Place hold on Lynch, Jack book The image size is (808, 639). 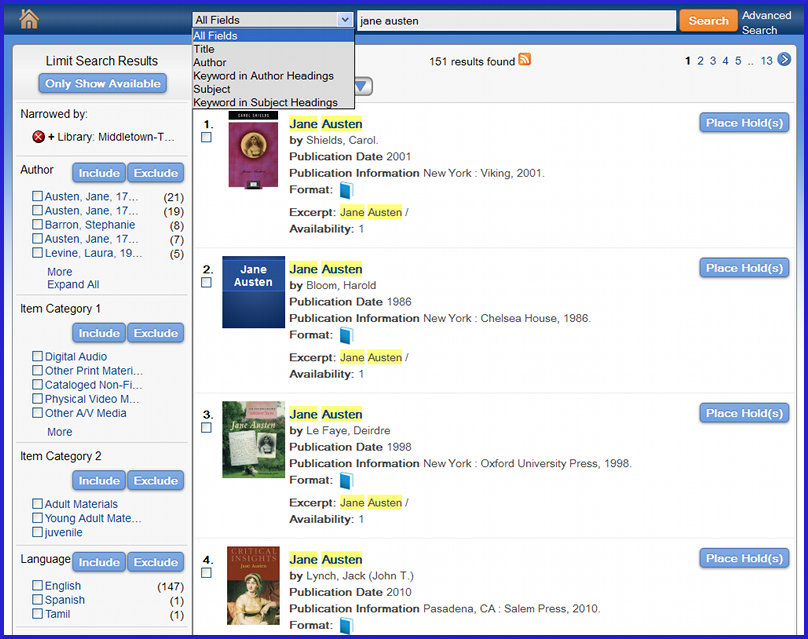tap(744, 558)
